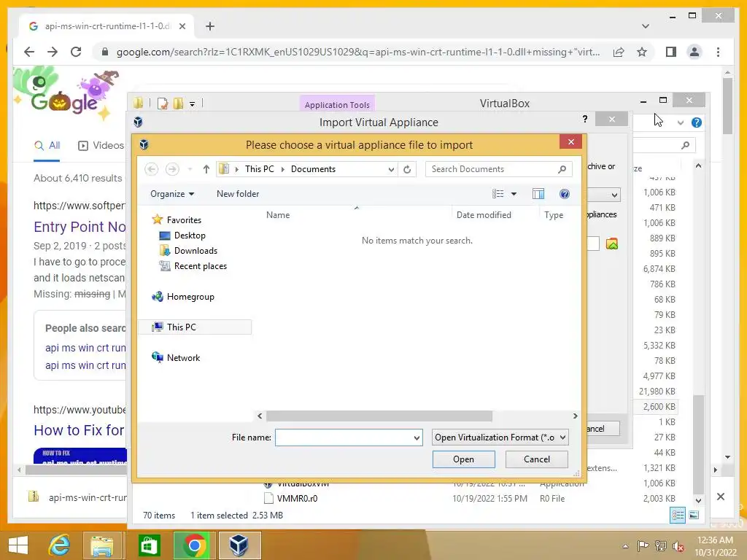Sort by the Date modified column

coord(484,215)
